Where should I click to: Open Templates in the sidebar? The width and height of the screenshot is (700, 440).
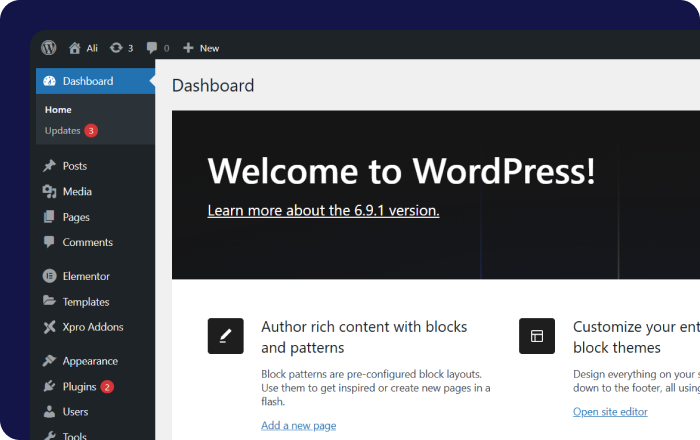point(86,302)
